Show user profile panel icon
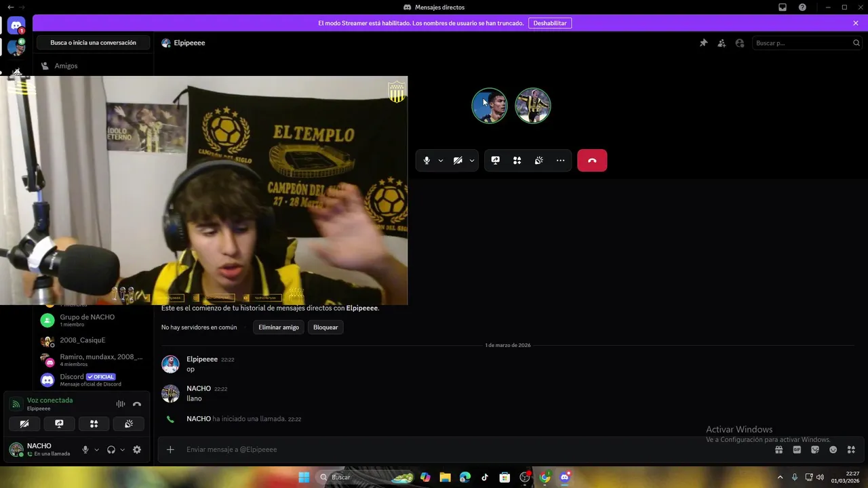 pyautogui.click(x=740, y=43)
